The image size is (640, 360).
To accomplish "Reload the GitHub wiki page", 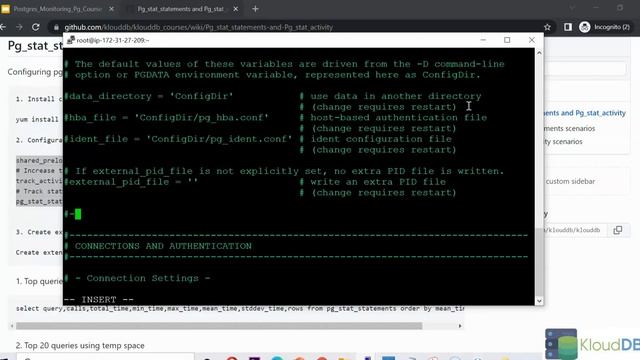I will click(x=36, y=27).
